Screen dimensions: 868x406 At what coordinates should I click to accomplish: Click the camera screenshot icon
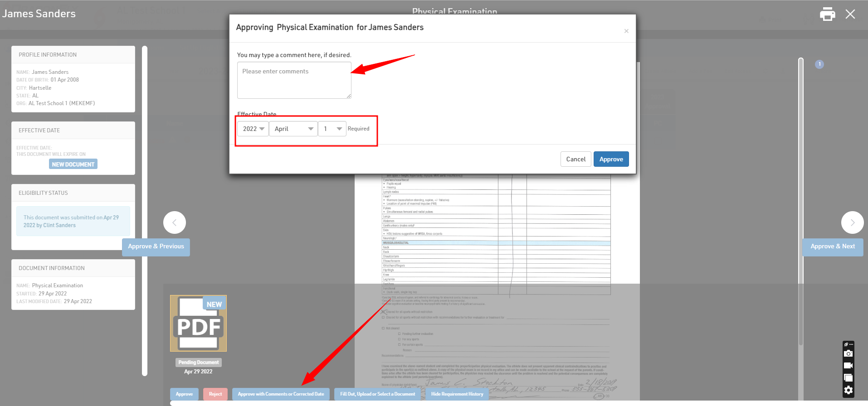[848, 353]
